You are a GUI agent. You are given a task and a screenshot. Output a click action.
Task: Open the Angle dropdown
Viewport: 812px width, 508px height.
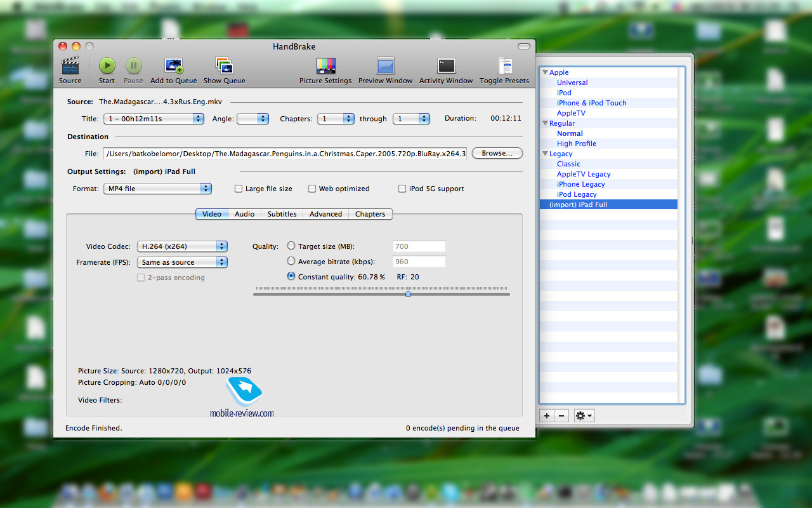pos(253,119)
